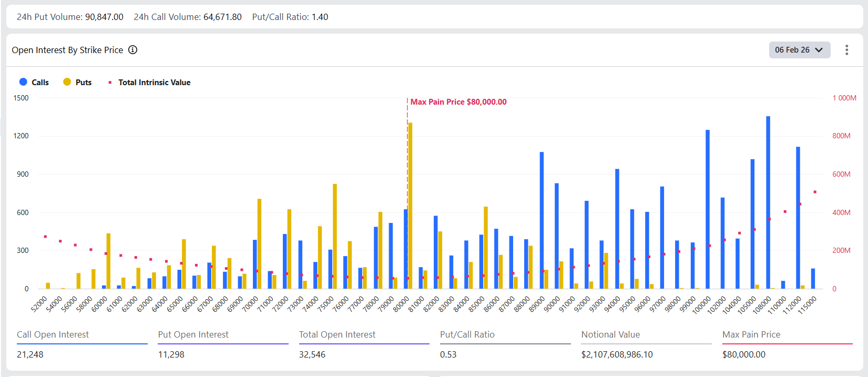Image resolution: width=868 pixels, height=377 pixels.
Task: Click the yellow put bar at 70000 strike
Action: pyautogui.click(x=259, y=243)
